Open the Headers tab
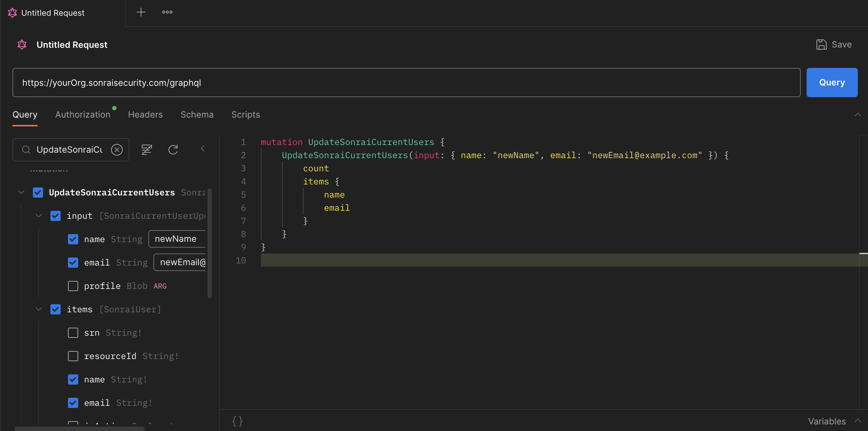This screenshot has height=431, width=868. tap(145, 115)
